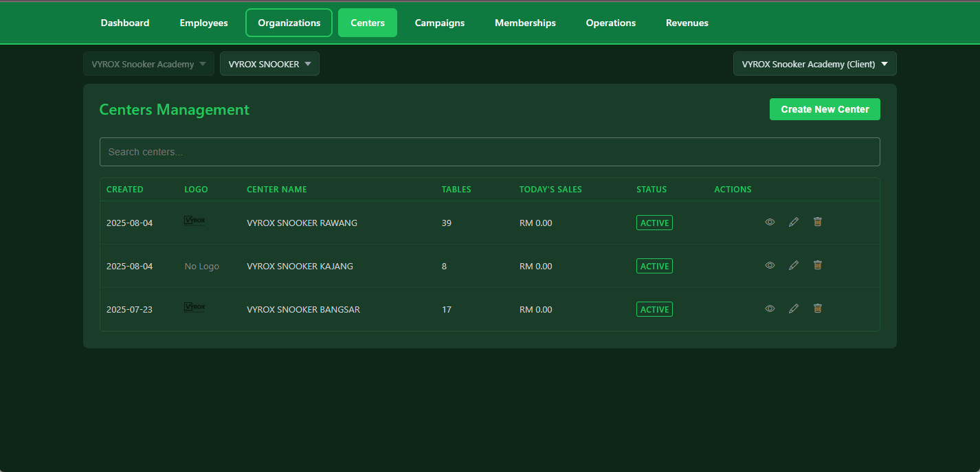Open the eye icon for VYROX SNOOKER BANGSAR
The image size is (980, 472).
coord(770,308)
